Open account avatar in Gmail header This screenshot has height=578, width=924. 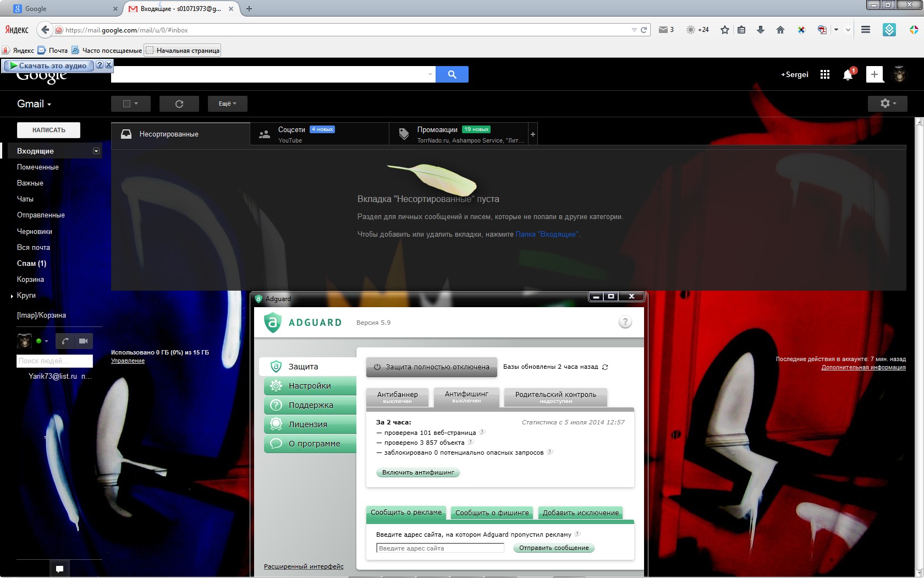pyautogui.click(x=899, y=74)
